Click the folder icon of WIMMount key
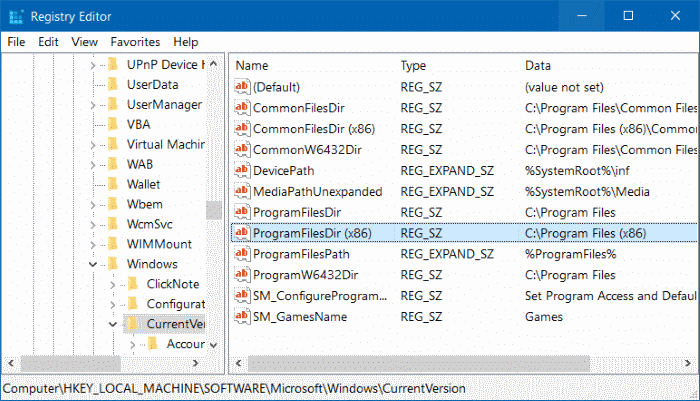 tap(113, 244)
